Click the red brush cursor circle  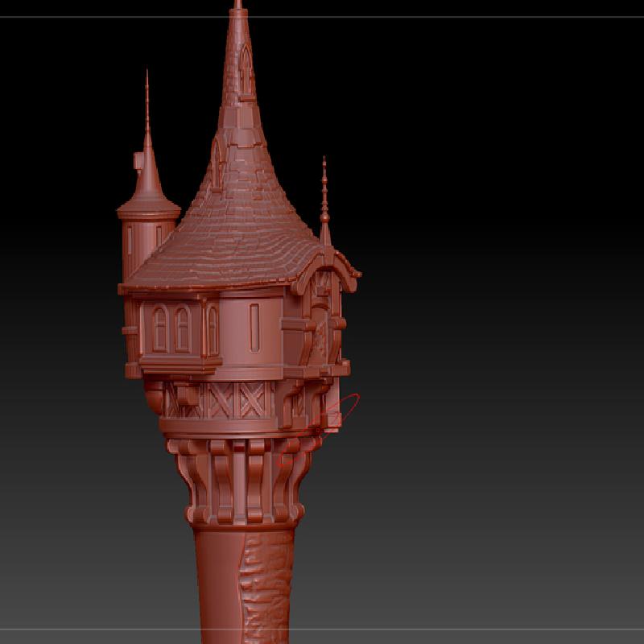coord(319,430)
